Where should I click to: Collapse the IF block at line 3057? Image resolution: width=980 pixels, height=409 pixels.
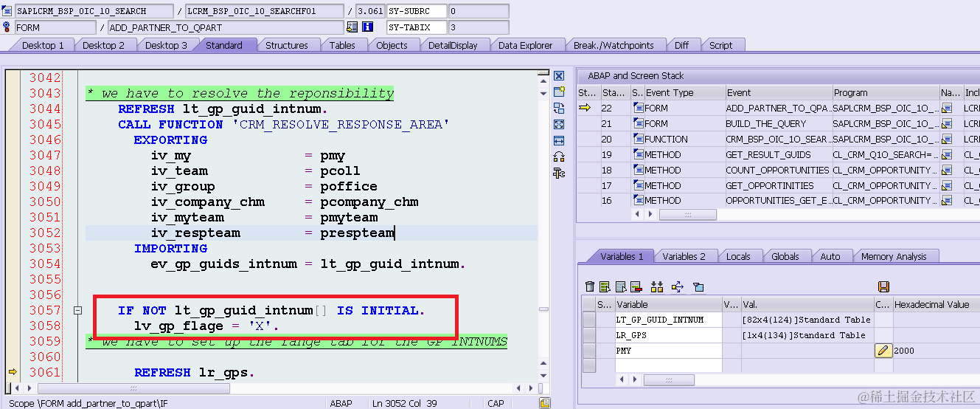pos(77,311)
